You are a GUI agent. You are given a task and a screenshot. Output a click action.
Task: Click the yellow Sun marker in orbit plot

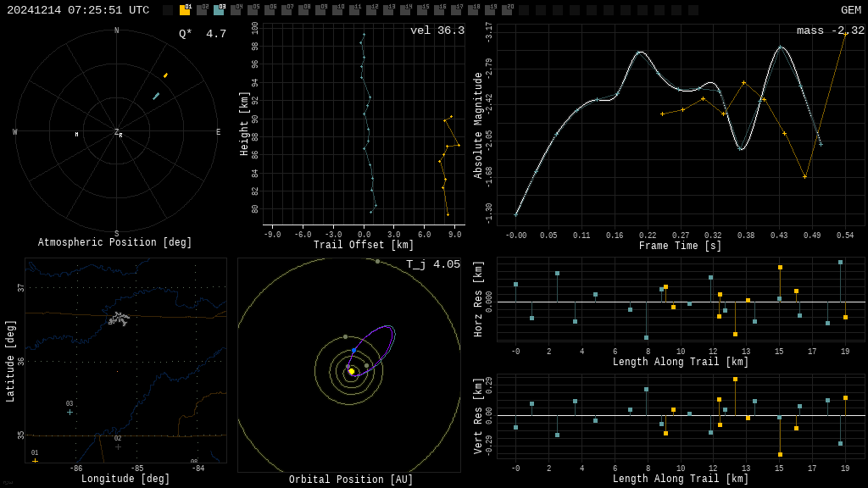click(352, 371)
